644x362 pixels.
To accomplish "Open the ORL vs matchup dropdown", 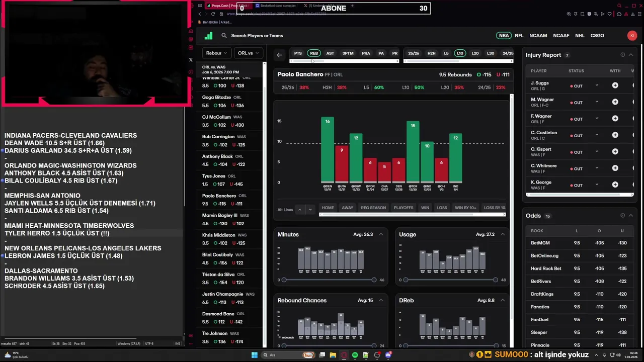I will (x=248, y=53).
